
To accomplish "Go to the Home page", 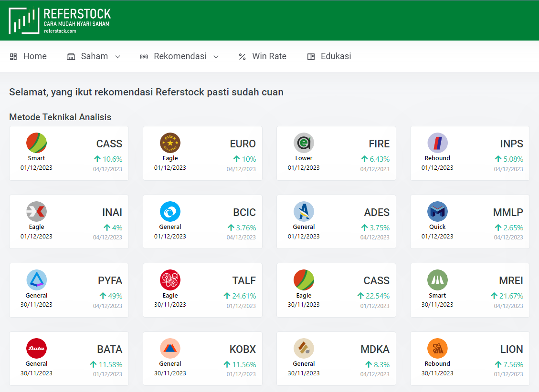I will point(28,56).
